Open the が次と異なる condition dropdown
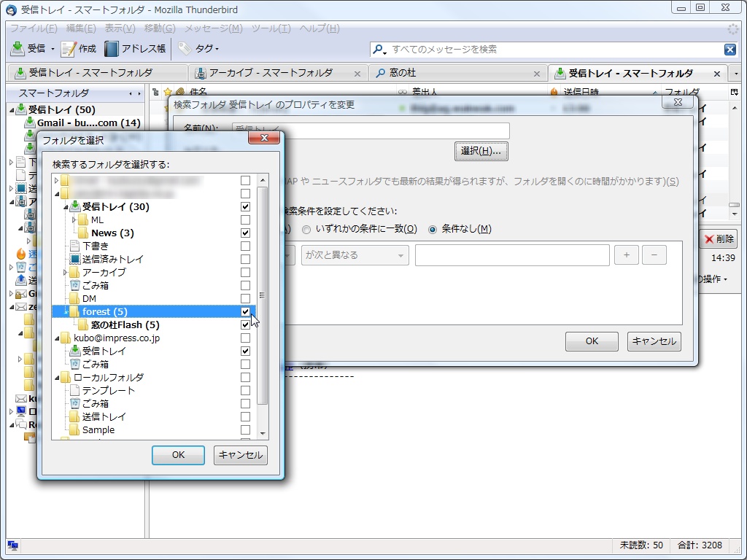 click(x=355, y=255)
